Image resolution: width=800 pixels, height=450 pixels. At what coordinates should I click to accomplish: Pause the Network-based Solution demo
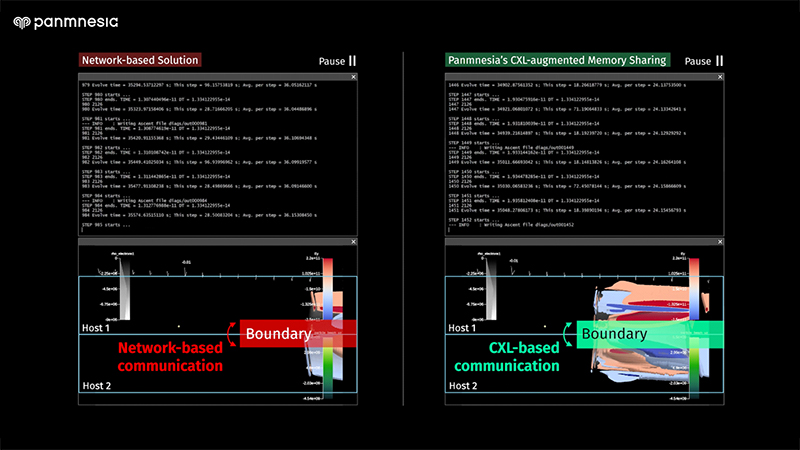click(337, 61)
